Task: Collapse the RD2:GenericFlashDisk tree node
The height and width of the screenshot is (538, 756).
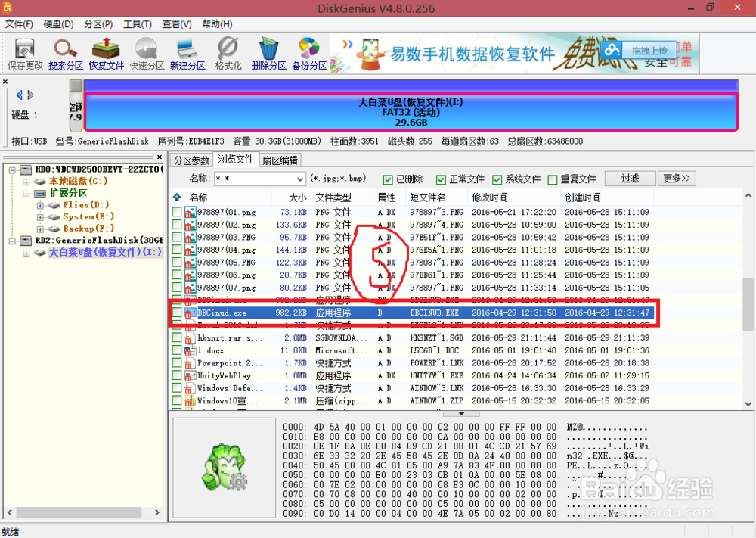Action: pos(13,241)
